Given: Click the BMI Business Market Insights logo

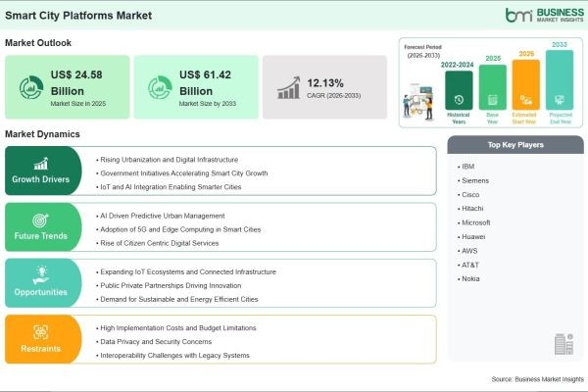Looking at the screenshot, I should (545, 15).
